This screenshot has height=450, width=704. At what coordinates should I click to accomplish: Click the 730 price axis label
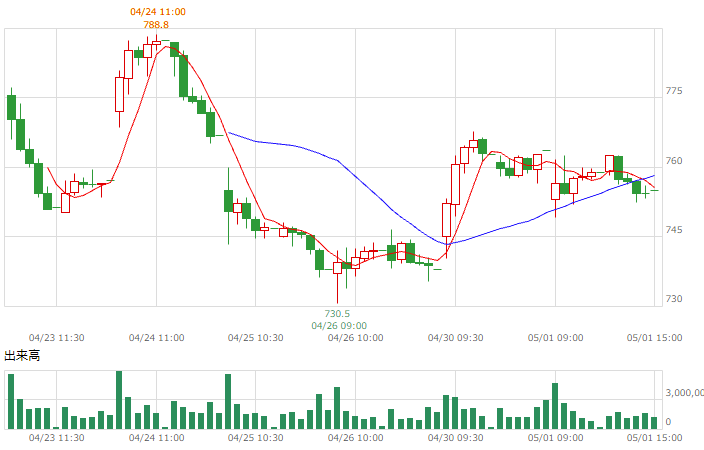(x=673, y=299)
